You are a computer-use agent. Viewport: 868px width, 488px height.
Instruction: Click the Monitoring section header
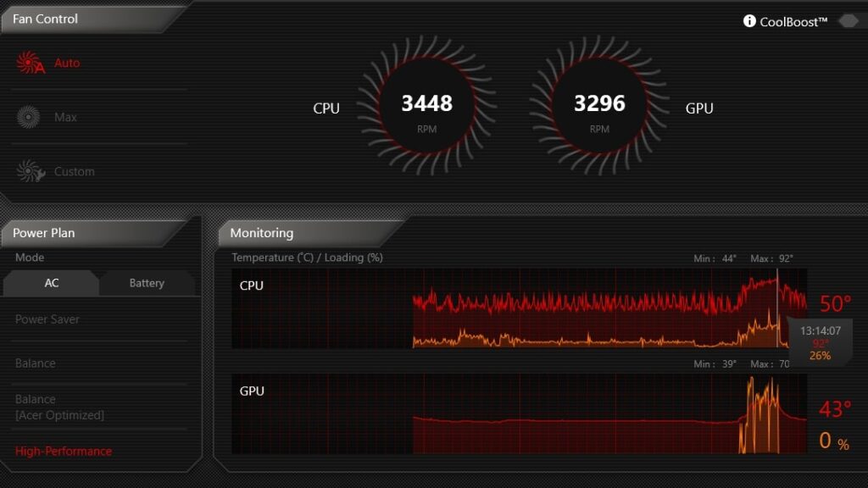[x=262, y=233]
